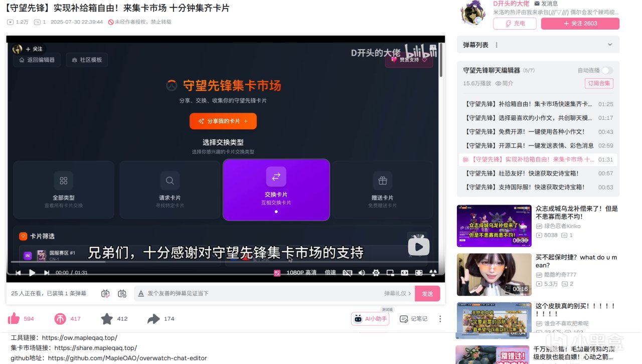Viewport: 642px width, 364px height.
Task: Share the video with arrow icon
Action: point(153,318)
